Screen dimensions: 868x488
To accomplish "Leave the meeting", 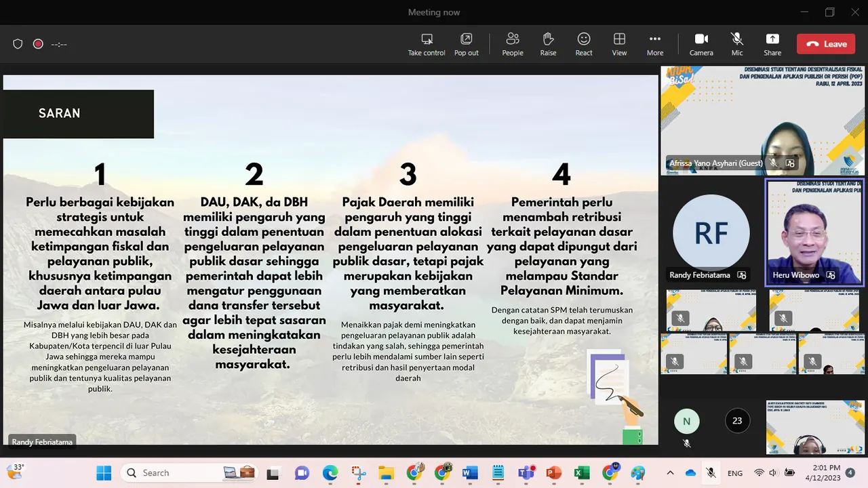I will coord(826,44).
